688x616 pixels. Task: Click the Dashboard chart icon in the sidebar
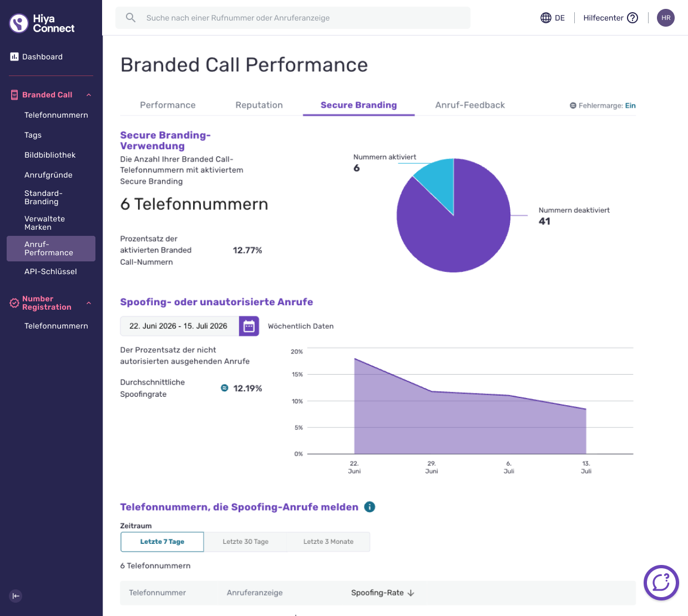[14, 57]
